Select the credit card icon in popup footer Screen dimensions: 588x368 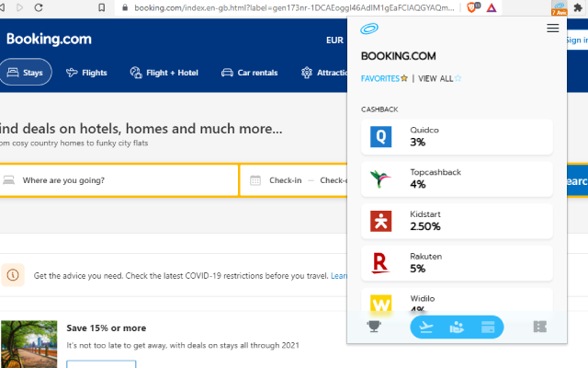pos(488,328)
